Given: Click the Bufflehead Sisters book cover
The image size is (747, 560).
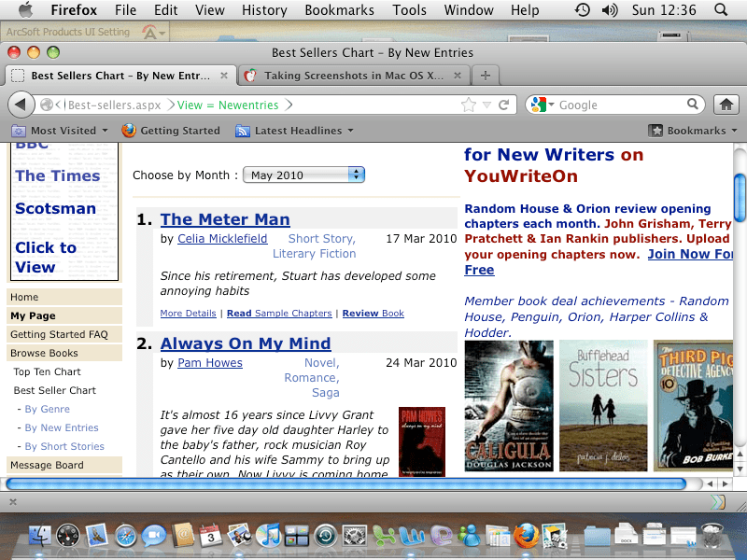Looking at the screenshot, I should pos(603,406).
